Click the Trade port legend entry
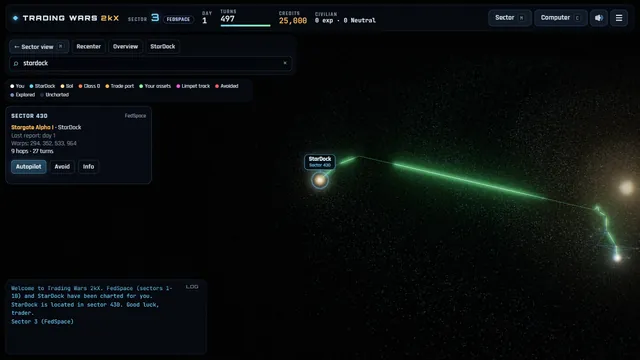This screenshot has height=360, width=640. tap(120, 86)
